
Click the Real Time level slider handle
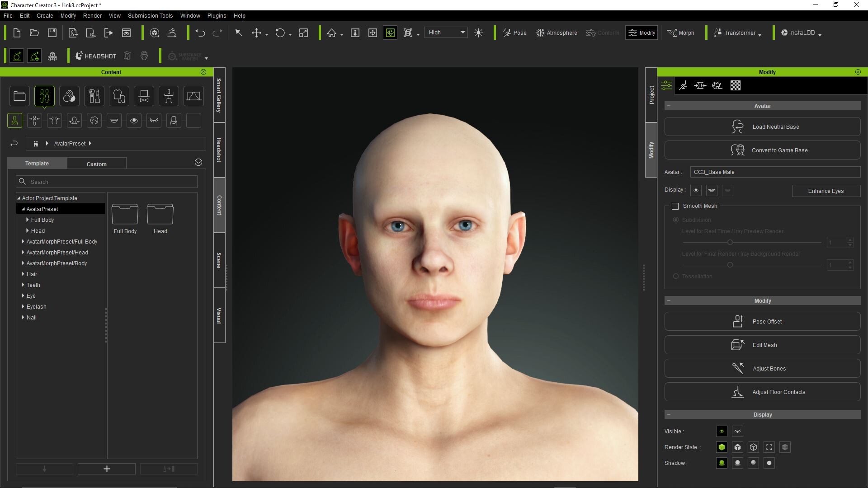click(730, 242)
